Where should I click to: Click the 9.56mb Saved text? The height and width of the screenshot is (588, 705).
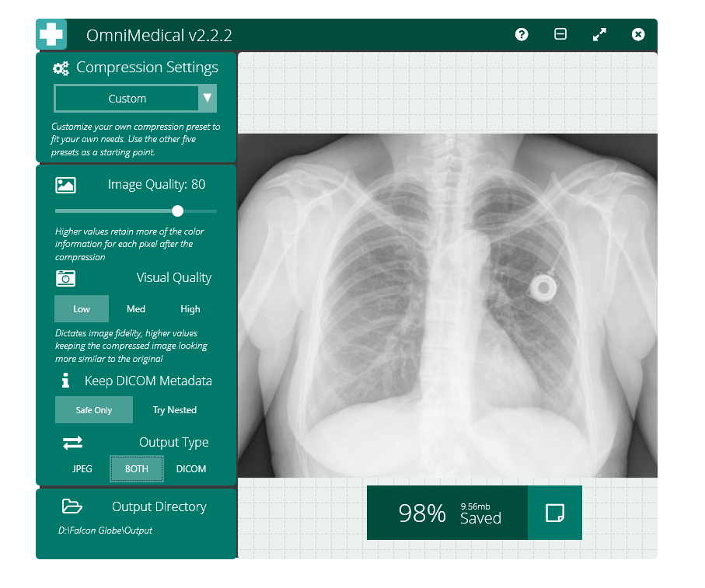tap(480, 513)
